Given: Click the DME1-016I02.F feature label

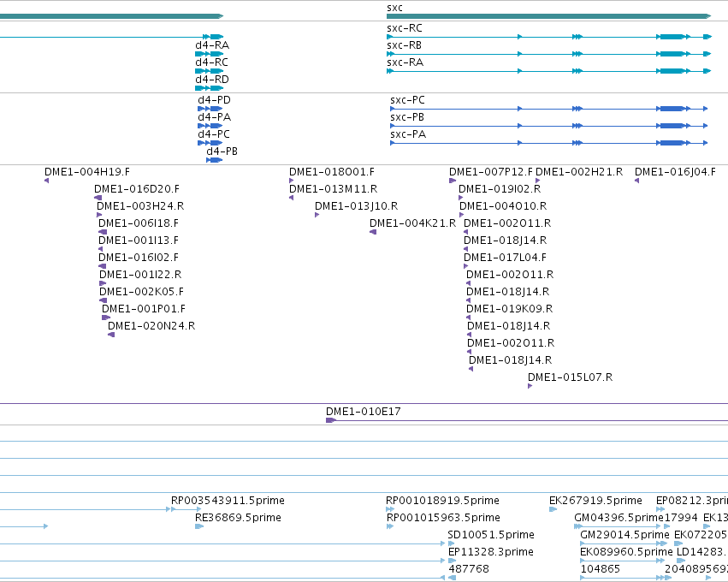Looking at the screenshot, I should point(139,258).
